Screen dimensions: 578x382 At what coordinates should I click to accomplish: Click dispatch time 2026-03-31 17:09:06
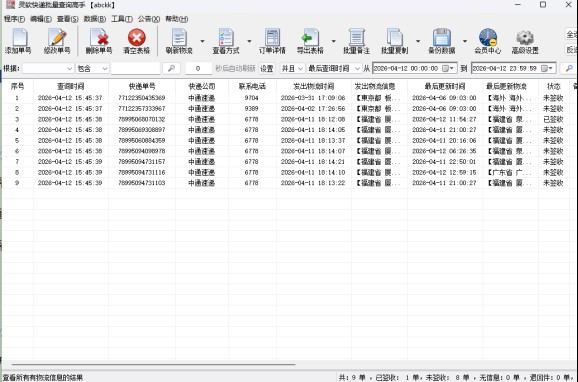pos(313,98)
